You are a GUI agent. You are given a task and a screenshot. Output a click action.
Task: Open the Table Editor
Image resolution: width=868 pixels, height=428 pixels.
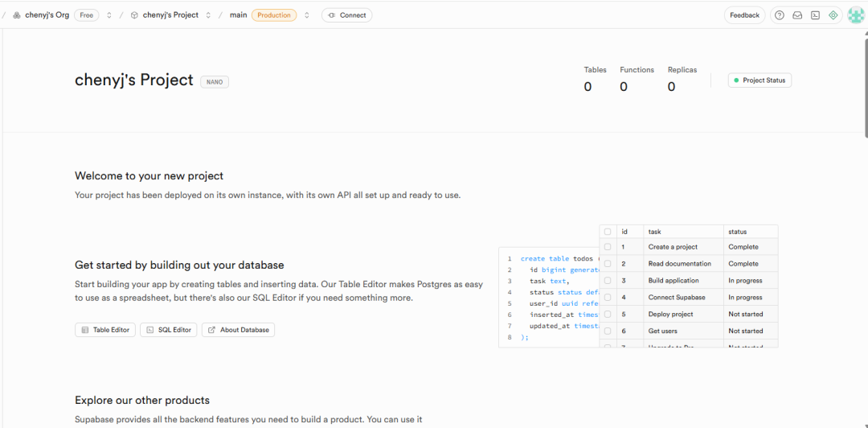pos(105,330)
